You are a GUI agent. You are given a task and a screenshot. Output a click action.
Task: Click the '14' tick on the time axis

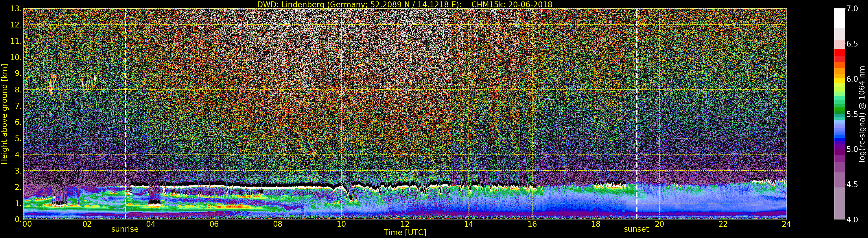click(469, 224)
